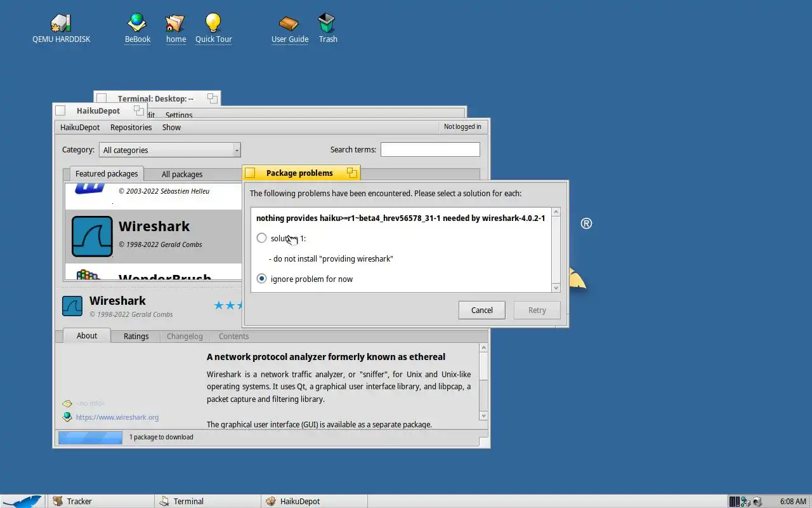Select the solution 1 radio button
The height and width of the screenshot is (508, 812).
point(261,238)
